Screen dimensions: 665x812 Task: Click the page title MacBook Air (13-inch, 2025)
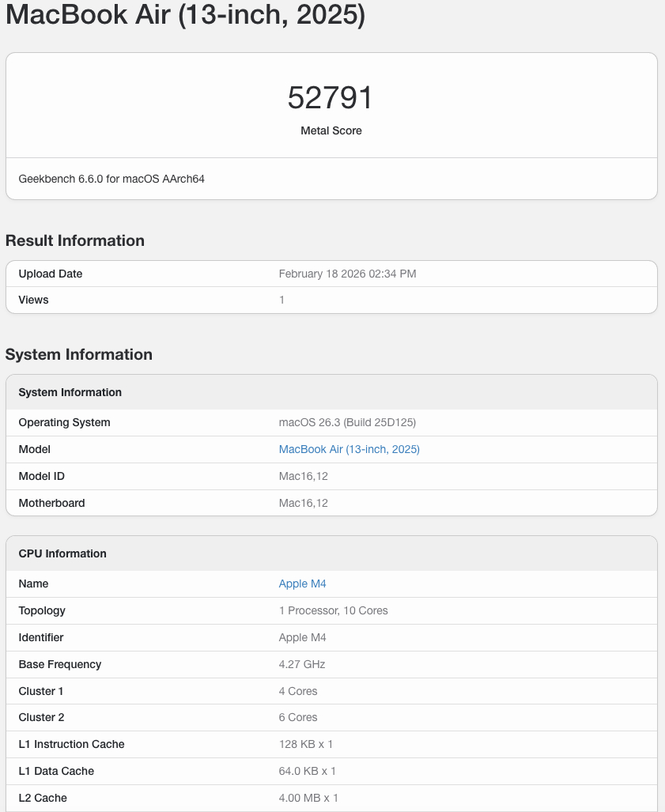pos(185,15)
